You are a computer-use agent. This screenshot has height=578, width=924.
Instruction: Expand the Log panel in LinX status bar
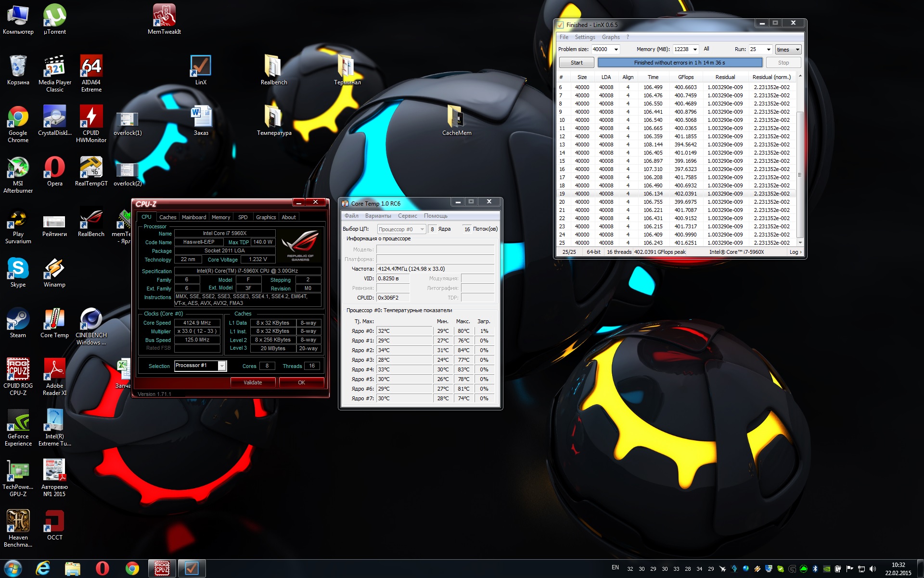coord(795,252)
